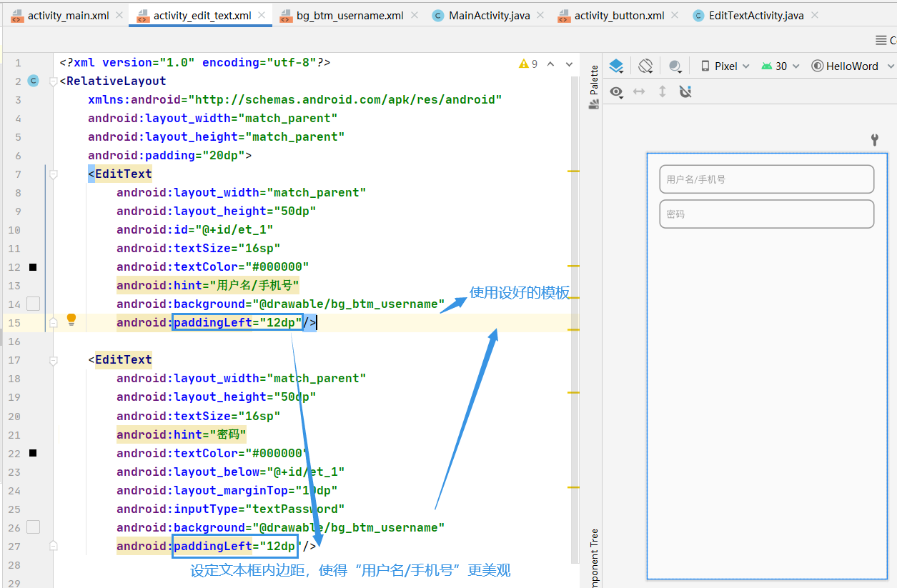Click the black color swatch on line 22
This screenshot has height=588, width=897.
click(33, 453)
